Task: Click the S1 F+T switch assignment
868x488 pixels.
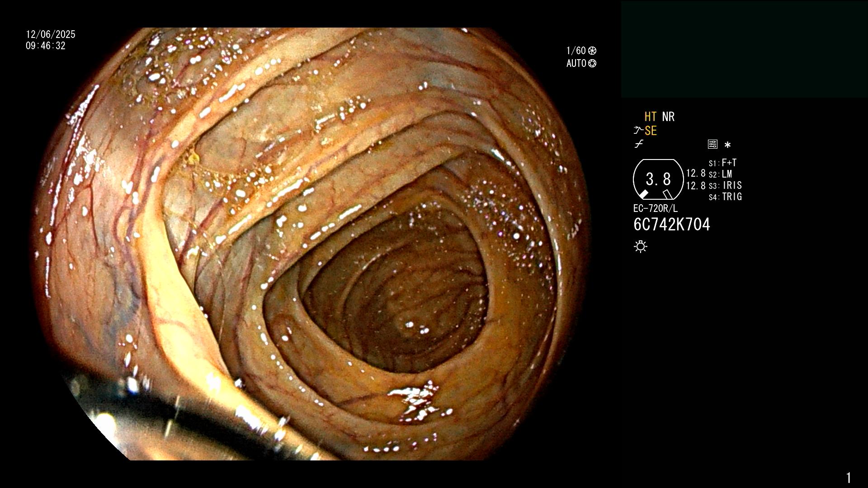Action: tap(723, 163)
